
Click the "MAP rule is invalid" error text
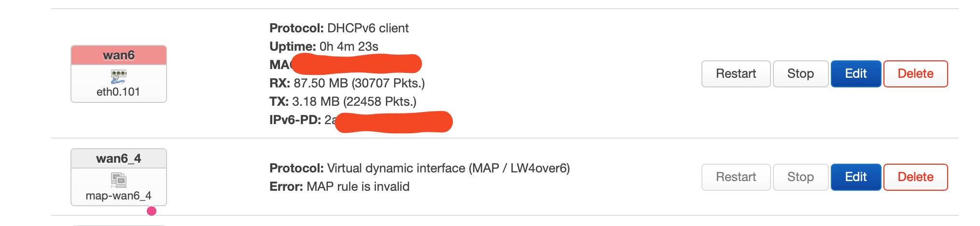pos(358,187)
